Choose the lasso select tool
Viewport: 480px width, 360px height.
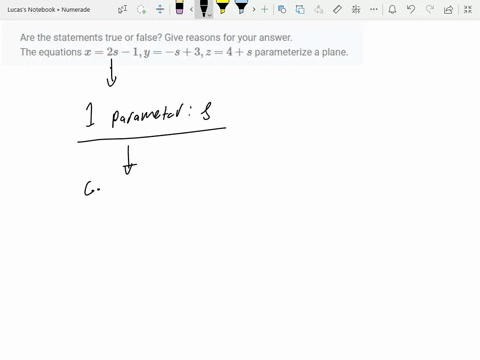141,9
